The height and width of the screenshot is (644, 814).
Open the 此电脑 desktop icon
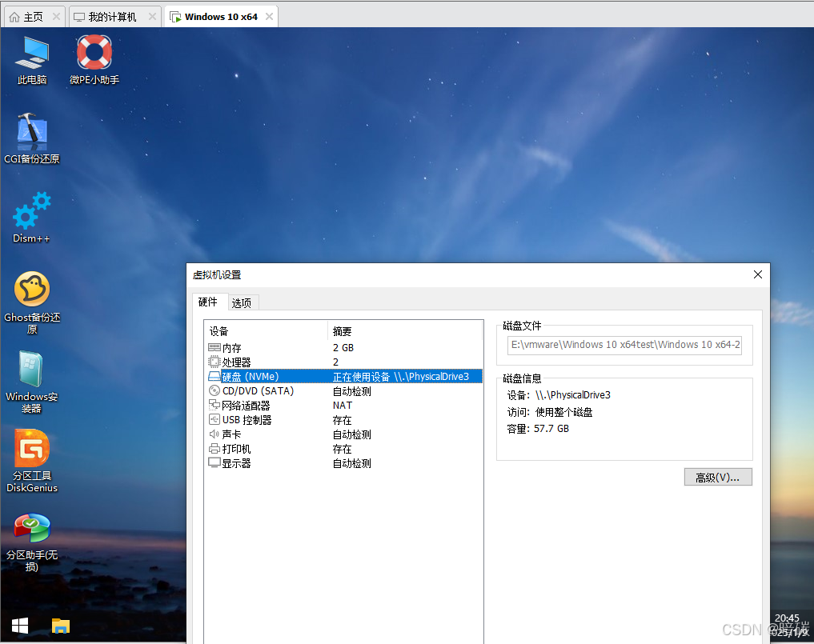pyautogui.click(x=32, y=60)
